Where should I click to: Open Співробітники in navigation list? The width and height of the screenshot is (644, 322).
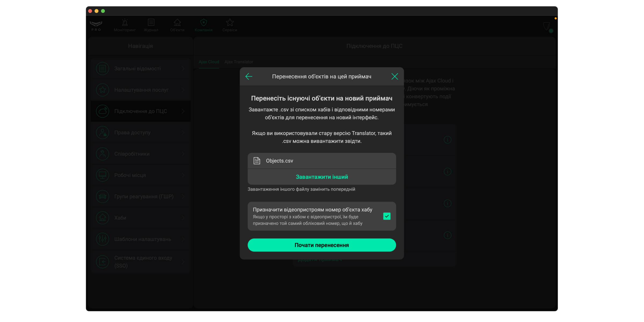[x=132, y=154]
